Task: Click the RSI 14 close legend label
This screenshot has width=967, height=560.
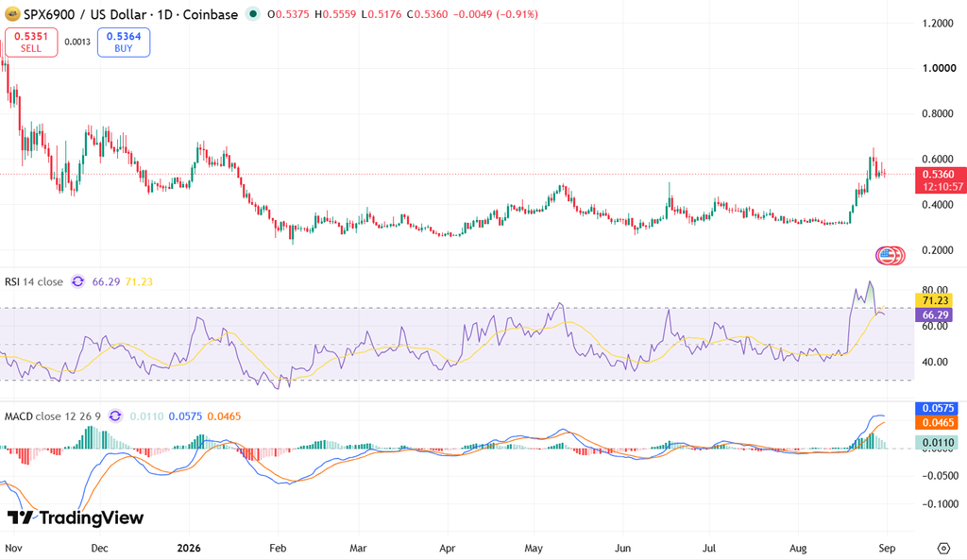Action: point(34,281)
